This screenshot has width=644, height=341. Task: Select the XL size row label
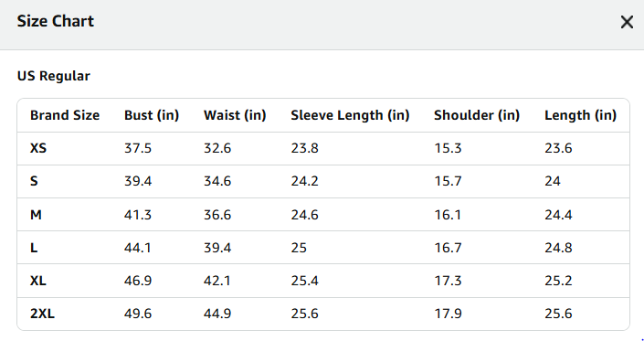(x=38, y=281)
